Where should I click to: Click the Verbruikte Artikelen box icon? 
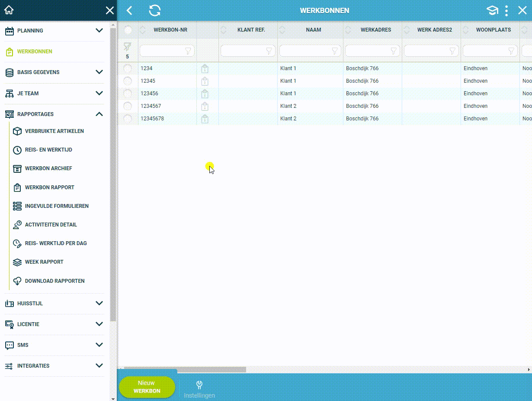point(17,131)
